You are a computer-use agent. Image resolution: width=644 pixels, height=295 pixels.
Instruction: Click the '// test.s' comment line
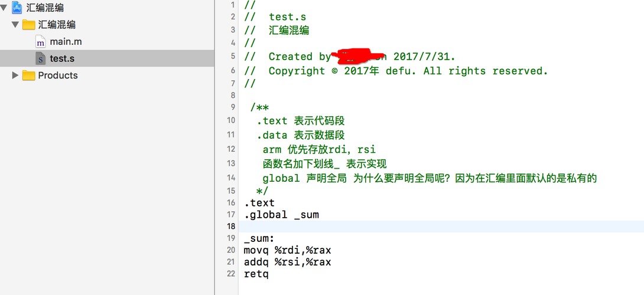tap(275, 17)
